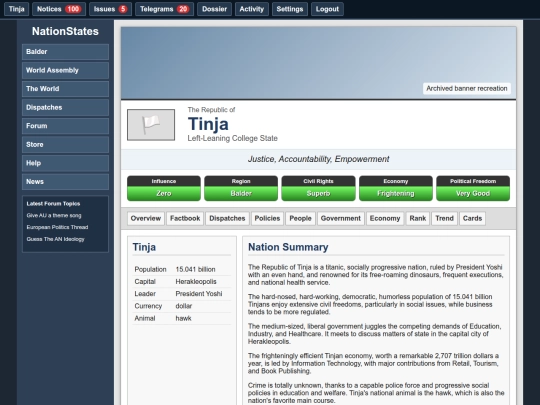The width and height of the screenshot is (540, 405).
Task: Click the Tinja info card heading
Action: pyautogui.click(x=144, y=247)
